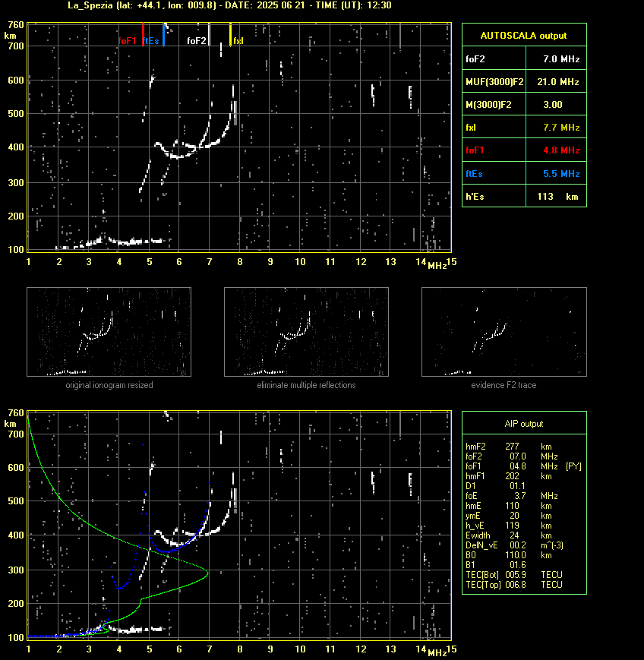
Task: Click the 21.0 MHz MUF value
Action: pos(557,82)
